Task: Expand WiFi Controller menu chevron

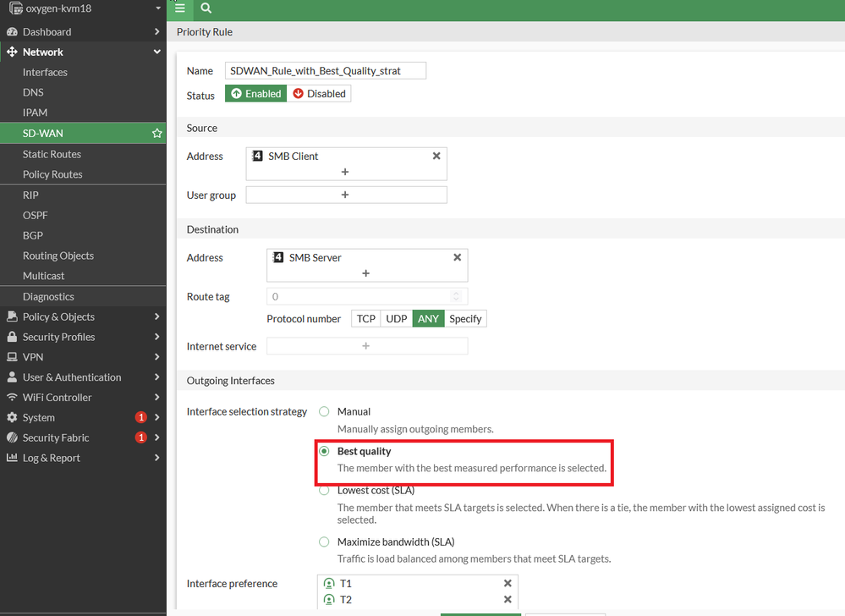Action: 156,397
